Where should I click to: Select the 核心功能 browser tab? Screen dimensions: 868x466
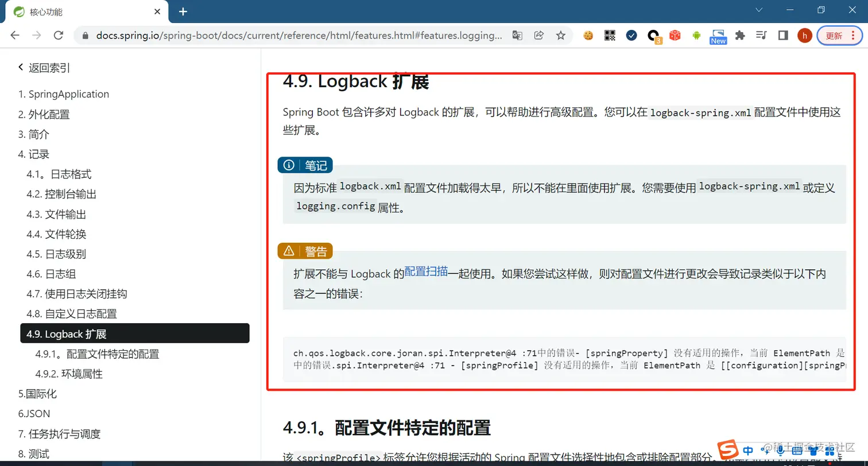click(86, 11)
